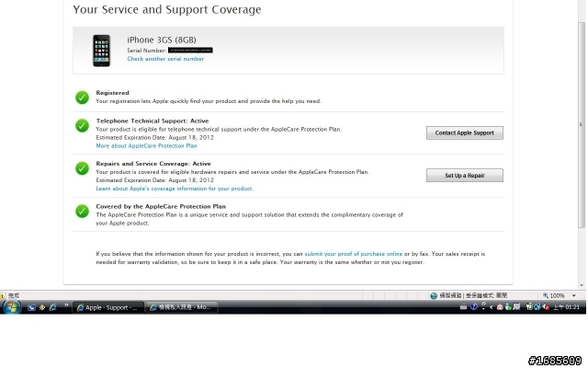Screen dimensions: 588x368
Task: Open submit your proof of purchase online link
Action: click(x=353, y=254)
